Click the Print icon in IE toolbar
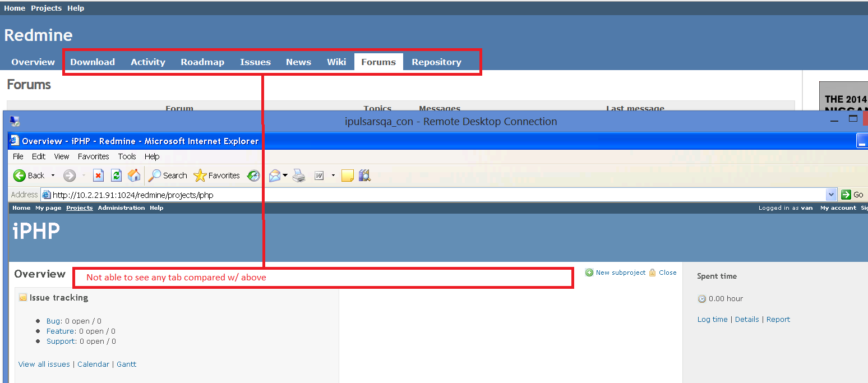The image size is (868, 383). [299, 176]
